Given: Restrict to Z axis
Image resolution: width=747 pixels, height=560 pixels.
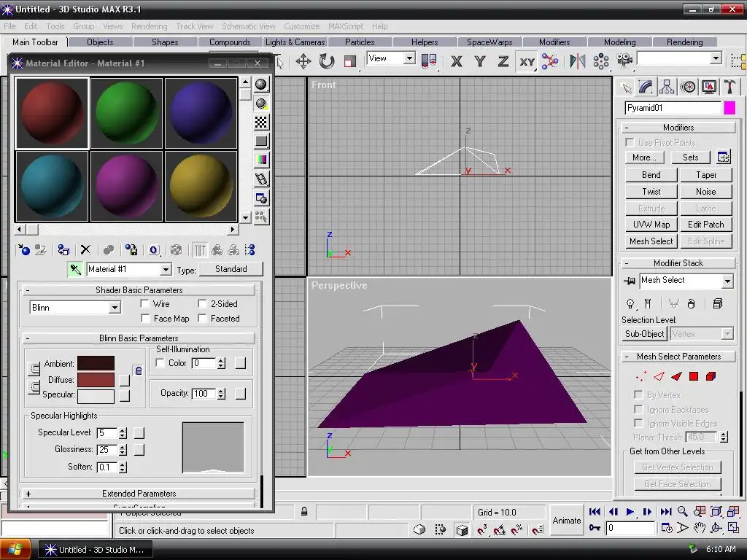Looking at the screenshot, I should pos(503,61).
